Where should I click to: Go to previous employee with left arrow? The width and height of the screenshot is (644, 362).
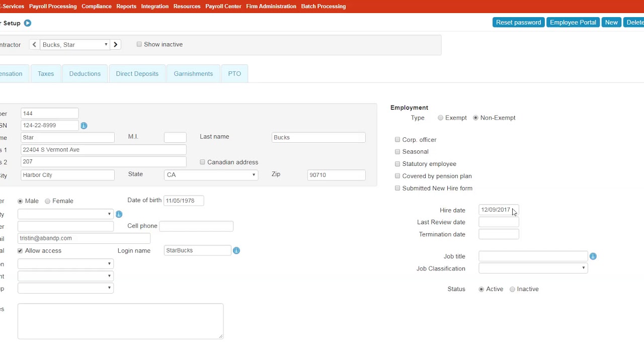34,45
